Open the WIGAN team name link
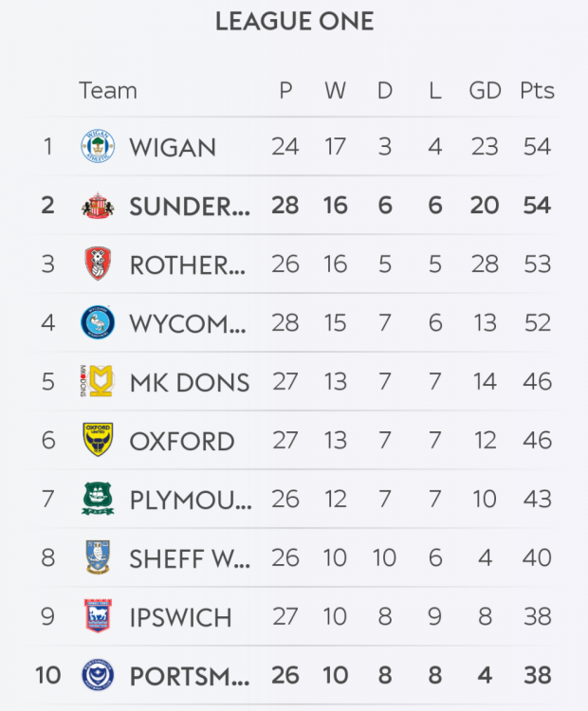This screenshot has height=711, width=588. [x=173, y=148]
